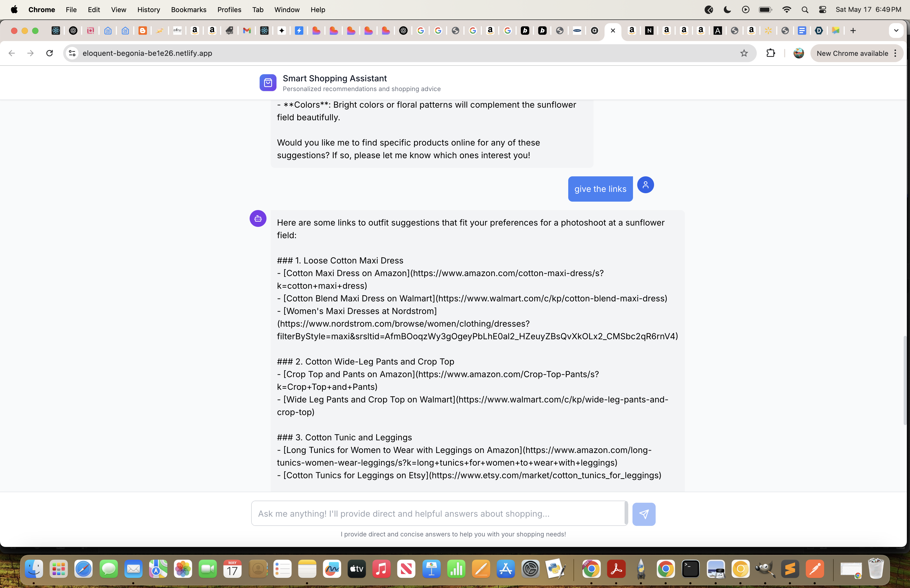Click the 'give the links' message bubble
This screenshot has height=588, width=910.
pyautogui.click(x=600, y=189)
